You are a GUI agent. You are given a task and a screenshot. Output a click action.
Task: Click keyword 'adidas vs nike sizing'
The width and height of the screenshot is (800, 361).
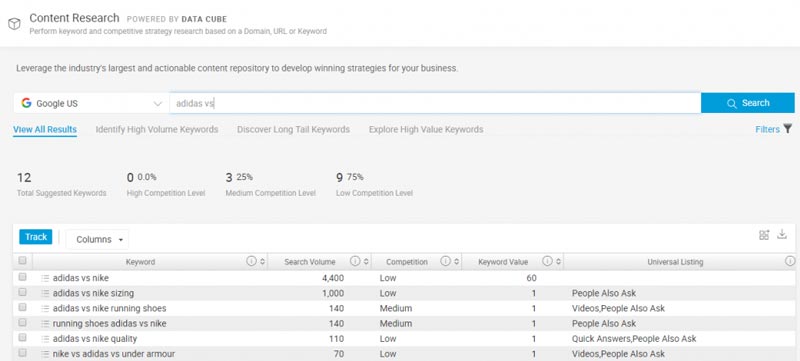(93, 293)
